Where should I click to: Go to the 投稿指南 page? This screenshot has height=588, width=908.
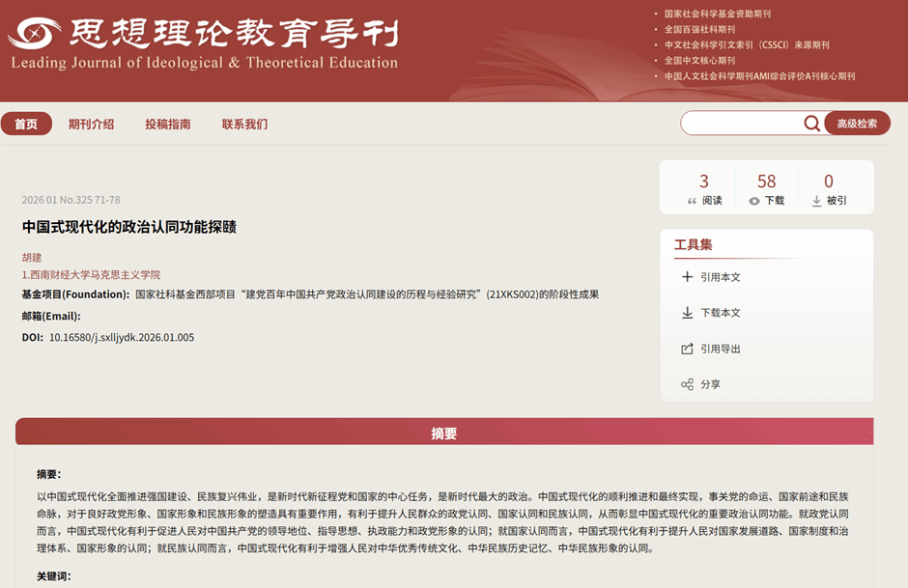(x=167, y=124)
